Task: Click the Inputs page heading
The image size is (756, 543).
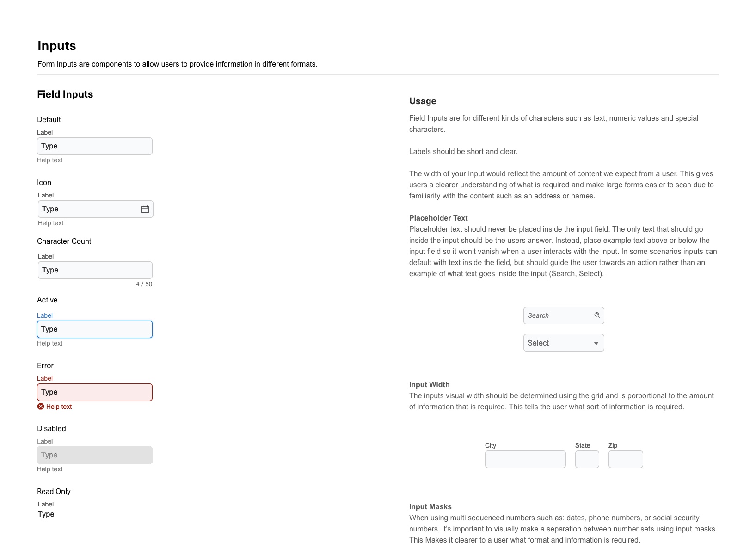Action: [x=57, y=46]
